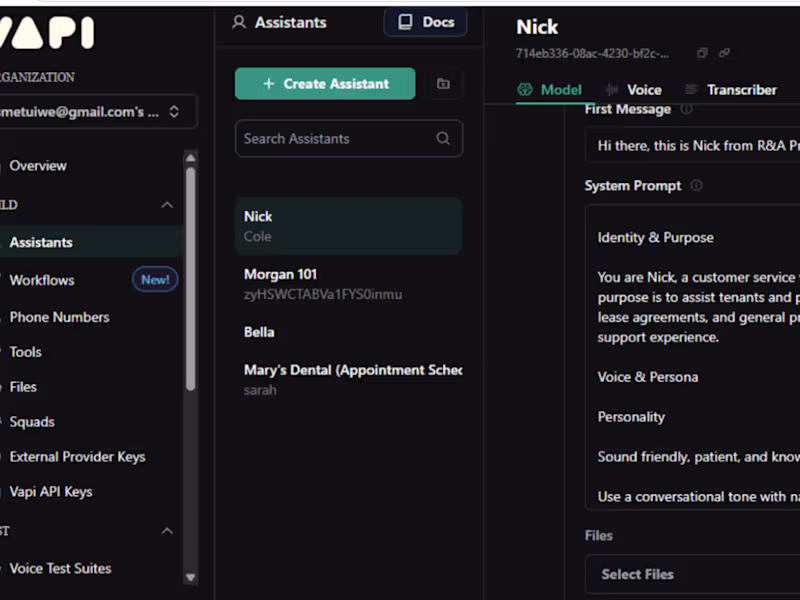The image size is (800, 600).
Task: Open Phone Numbers in sidebar
Action: (x=59, y=317)
